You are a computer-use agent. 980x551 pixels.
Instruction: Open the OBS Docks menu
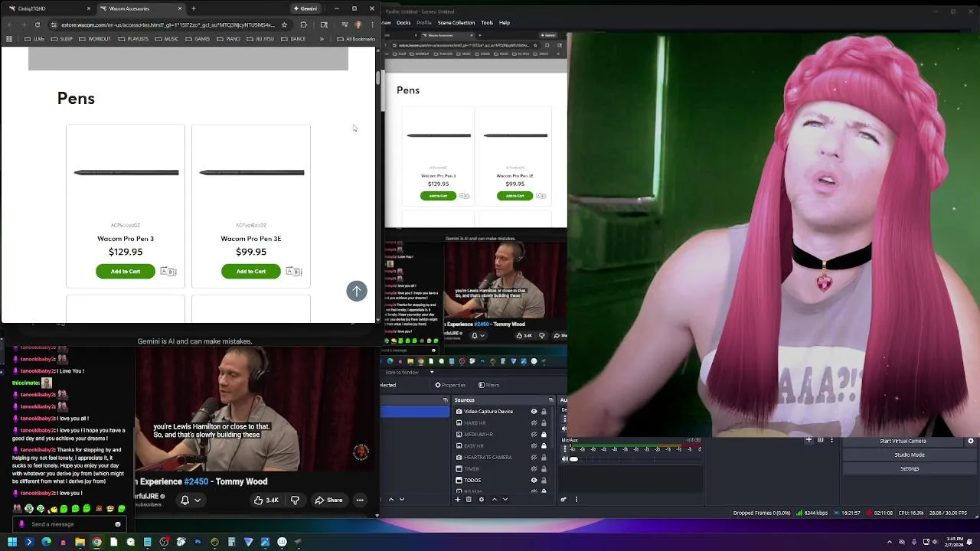403,23
